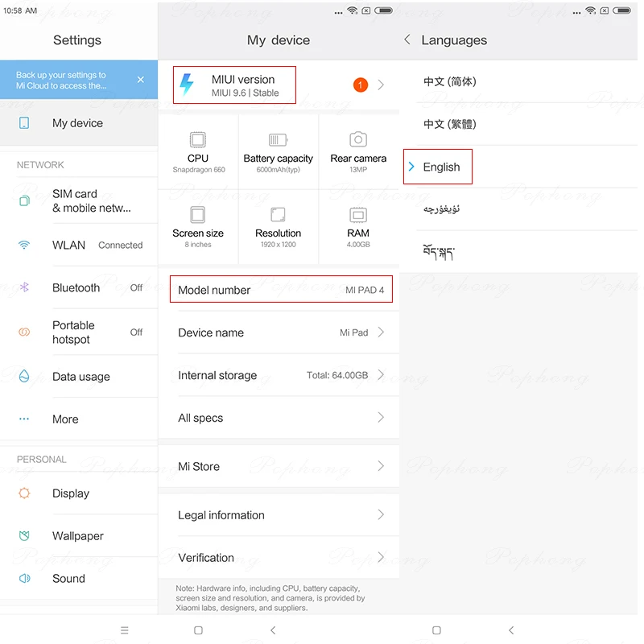The width and height of the screenshot is (644, 644).
Task: Tap the RAM icon
Action: click(x=358, y=214)
